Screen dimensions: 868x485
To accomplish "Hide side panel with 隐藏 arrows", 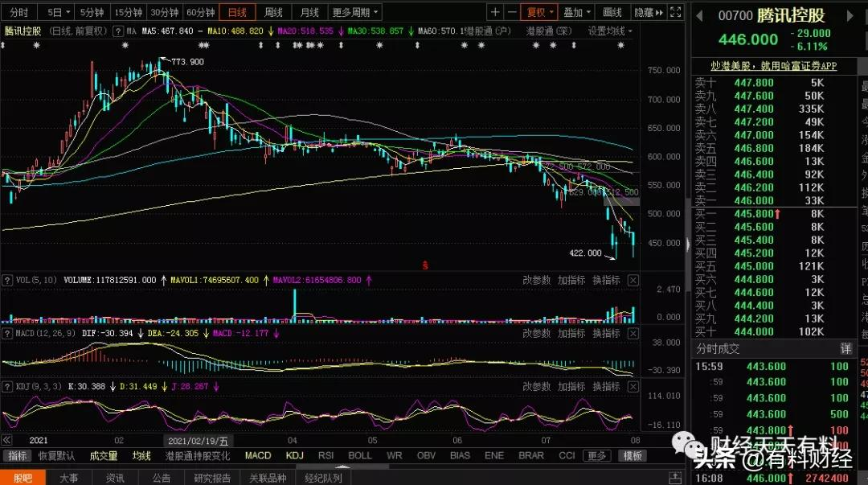I will point(649,12).
